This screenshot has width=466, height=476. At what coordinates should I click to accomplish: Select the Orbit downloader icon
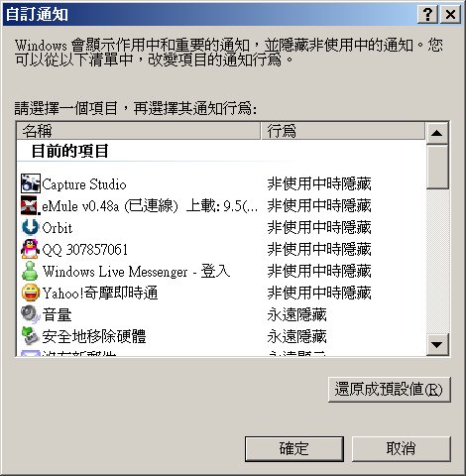point(31,227)
